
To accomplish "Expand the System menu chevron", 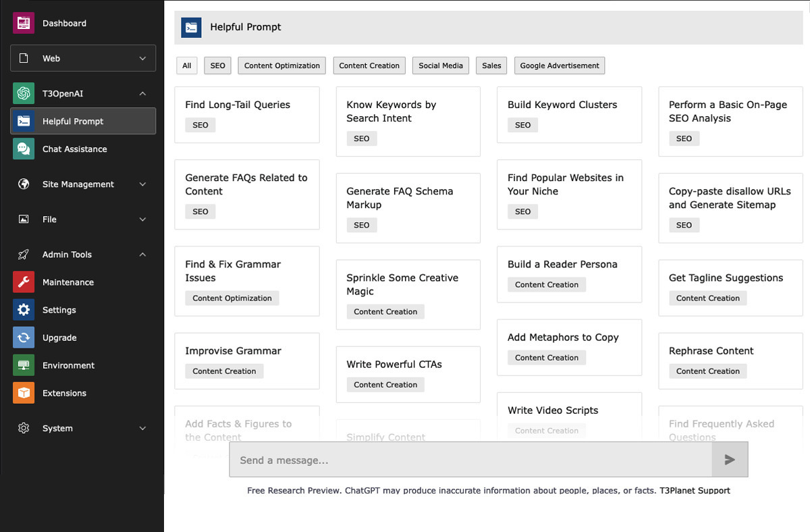I will [x=142, y=428].
